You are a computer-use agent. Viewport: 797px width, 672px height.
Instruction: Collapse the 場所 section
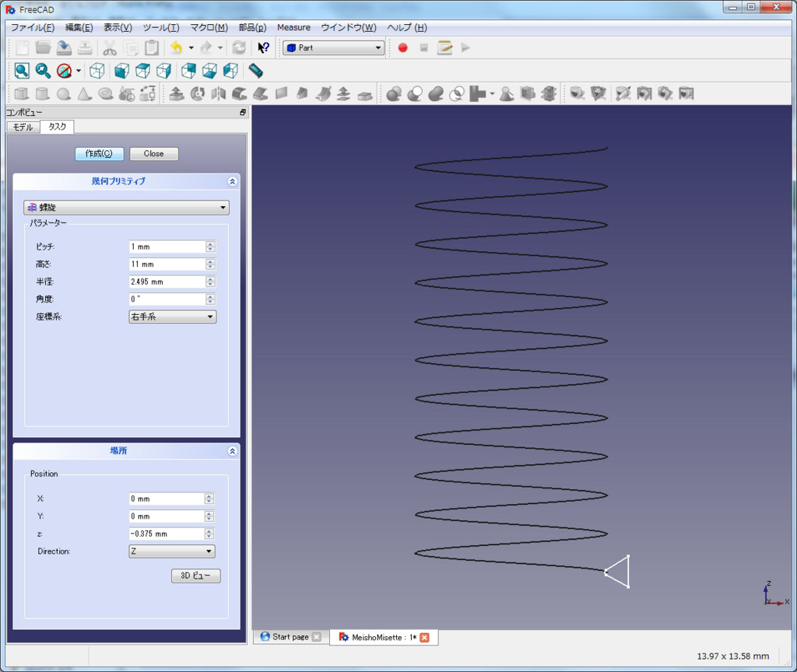pos(232,451)
